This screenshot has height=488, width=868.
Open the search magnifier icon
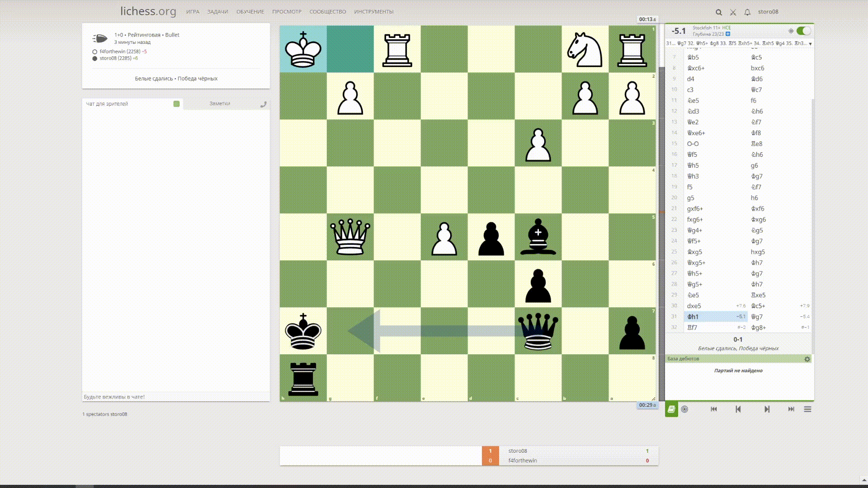[x=718, y=12]
